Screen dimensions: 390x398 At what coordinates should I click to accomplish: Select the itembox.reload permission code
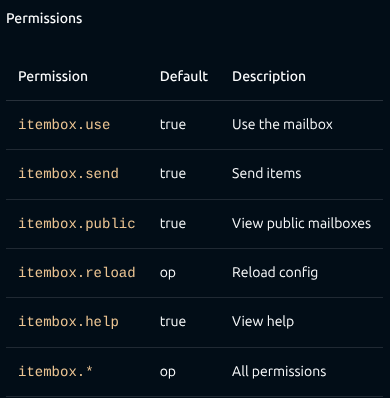pos(77,272)
